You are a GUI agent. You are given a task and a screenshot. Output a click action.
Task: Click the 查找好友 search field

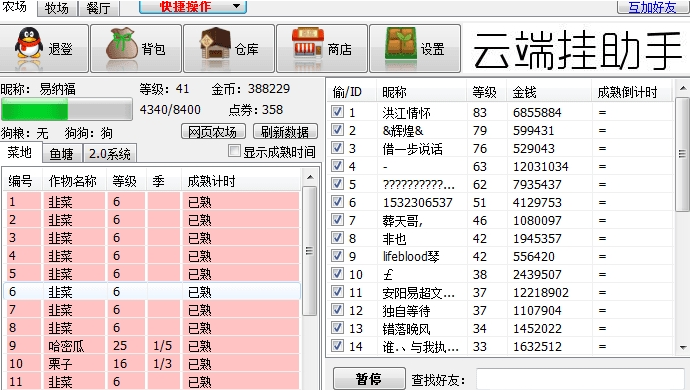tap(580, 379)
